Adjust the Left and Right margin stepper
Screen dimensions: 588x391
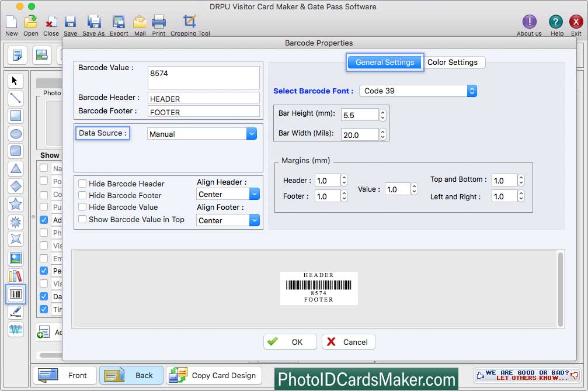pyautogui.click(x=521, y=196)
